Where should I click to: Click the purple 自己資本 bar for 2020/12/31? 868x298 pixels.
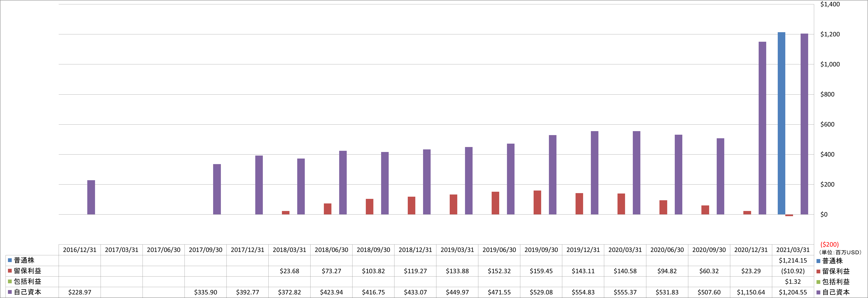(x=762, y=128)
